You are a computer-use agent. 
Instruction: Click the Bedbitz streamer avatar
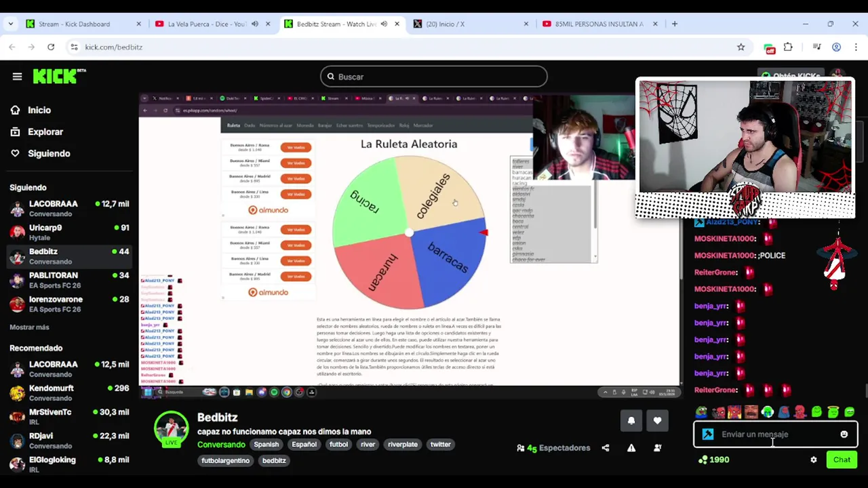[171, 427]
